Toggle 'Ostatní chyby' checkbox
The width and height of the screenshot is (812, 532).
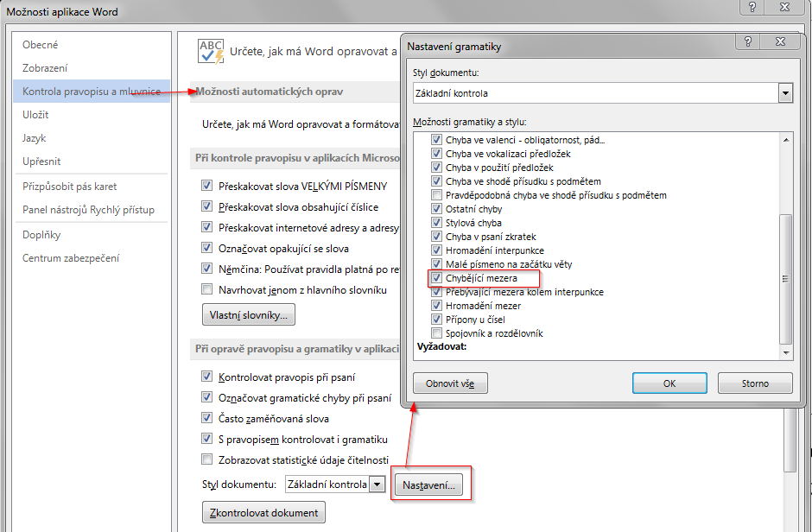coord(436,208)
